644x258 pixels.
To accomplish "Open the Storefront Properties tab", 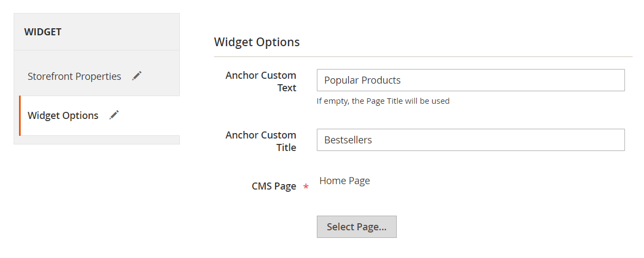I will (x=74, y=77).
